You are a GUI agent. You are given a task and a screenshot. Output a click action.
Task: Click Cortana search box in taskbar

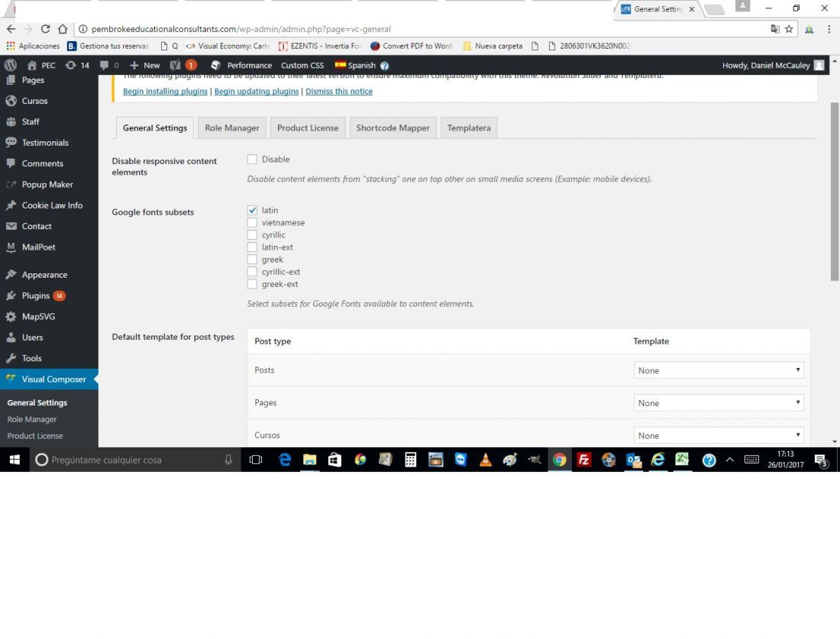pyautogui.click(x=134, y=460)
